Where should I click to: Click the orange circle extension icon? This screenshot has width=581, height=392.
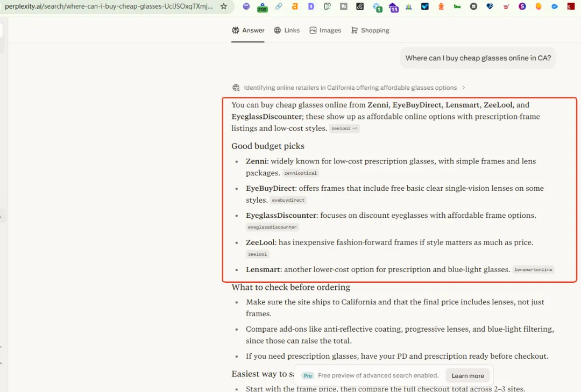click(x=539, y=6)
